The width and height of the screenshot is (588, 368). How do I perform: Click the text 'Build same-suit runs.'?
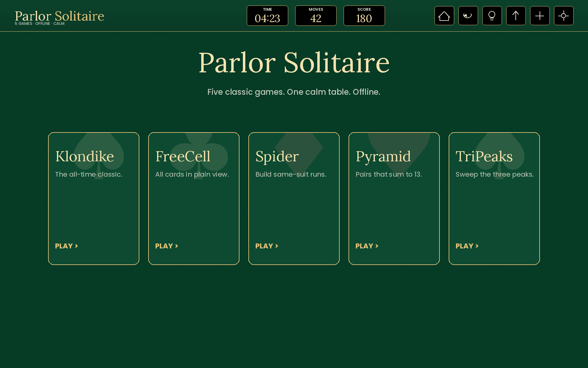tap(291, 174)
